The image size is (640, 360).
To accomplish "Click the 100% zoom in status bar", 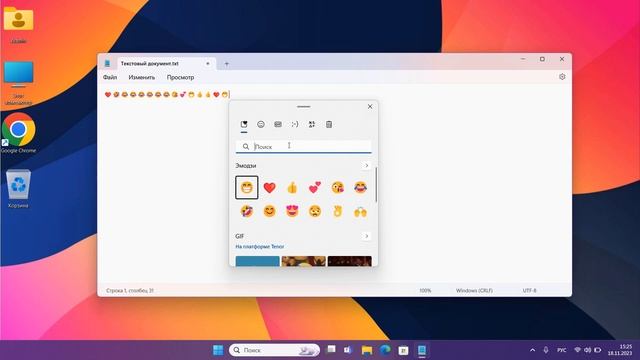I will (425, 291).
